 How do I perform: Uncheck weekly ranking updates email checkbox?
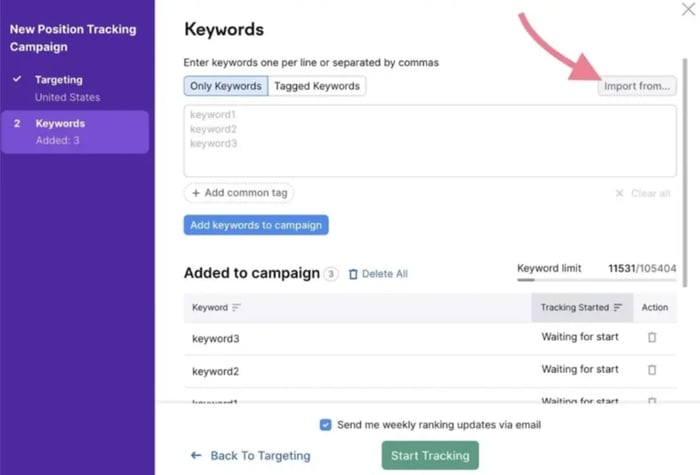click(x=325, y=425)
